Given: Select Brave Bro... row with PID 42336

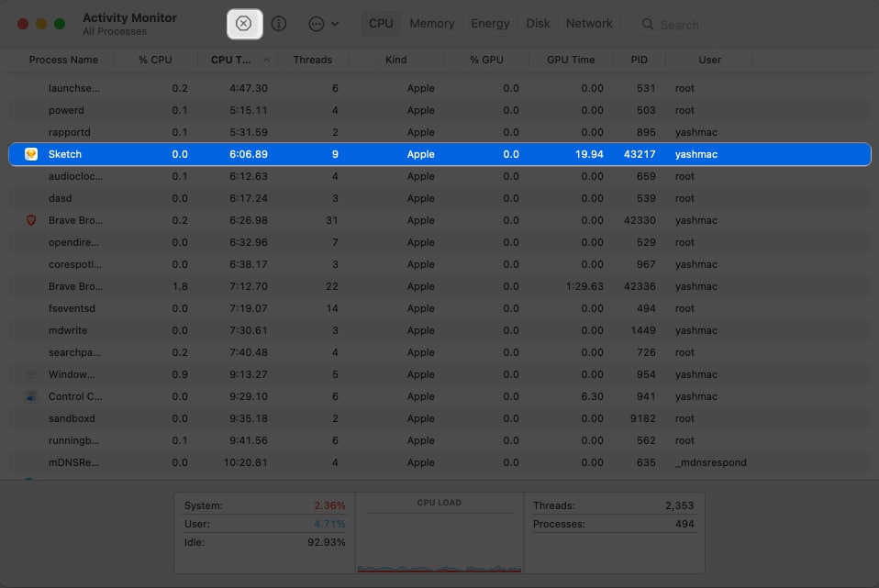Looking at the screenshot, I should coord(439,286).
